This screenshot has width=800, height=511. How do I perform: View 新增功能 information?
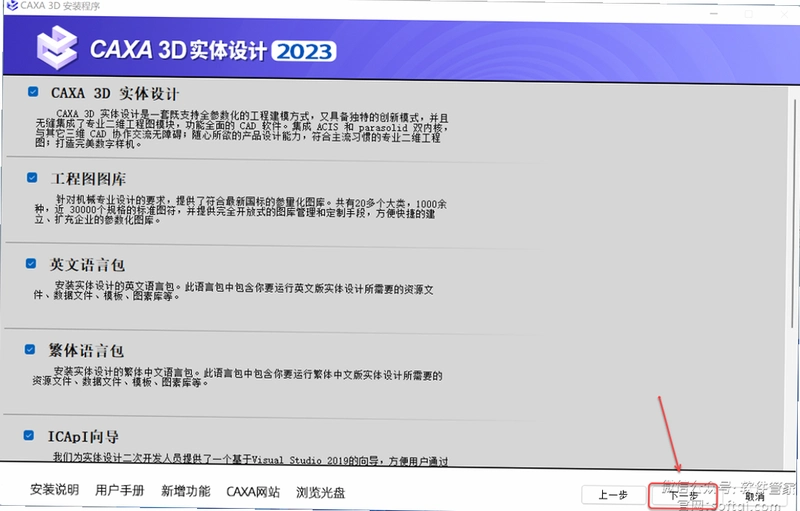(186, 491)
